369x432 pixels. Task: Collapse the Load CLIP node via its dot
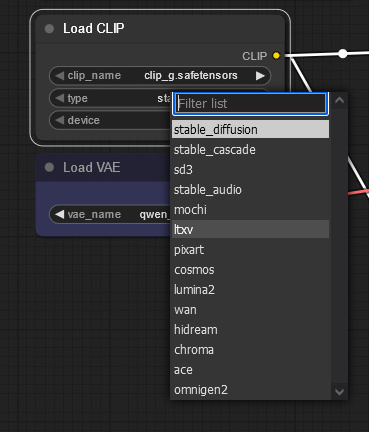(49, 29)
